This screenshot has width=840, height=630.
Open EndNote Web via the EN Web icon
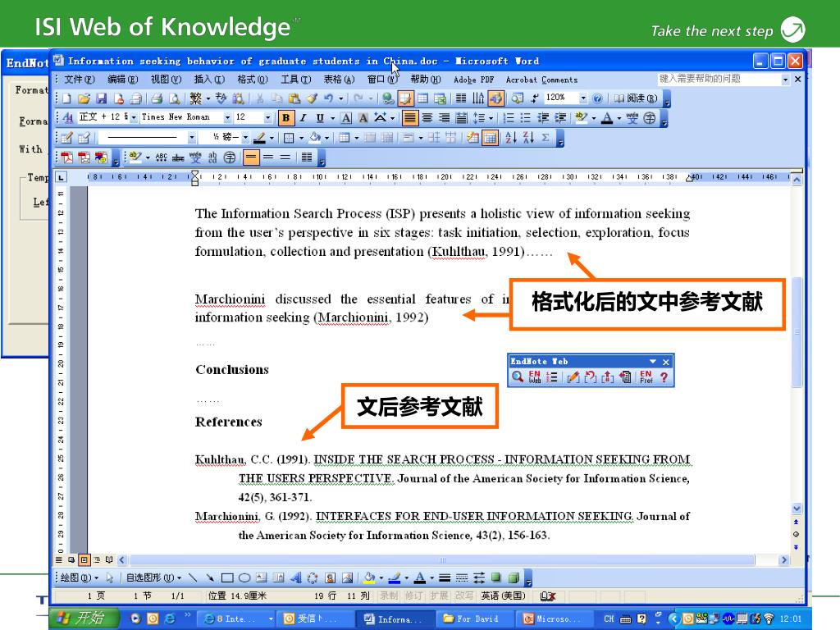(534, 377)
